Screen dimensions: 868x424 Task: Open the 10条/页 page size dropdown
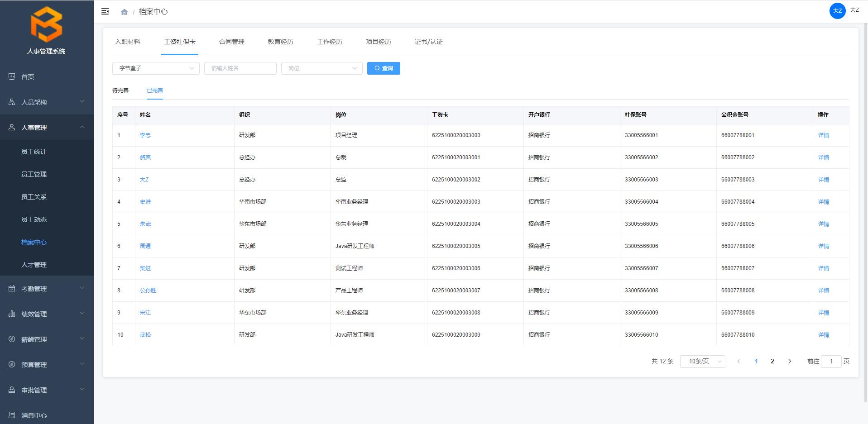tap(702, 361)
